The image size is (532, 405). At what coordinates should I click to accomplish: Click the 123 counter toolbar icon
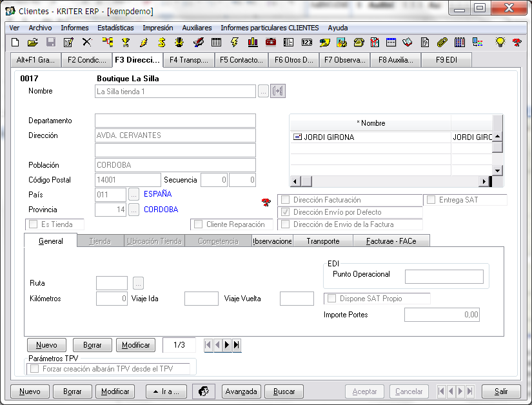pyautogui.click(x=307, y=43)
